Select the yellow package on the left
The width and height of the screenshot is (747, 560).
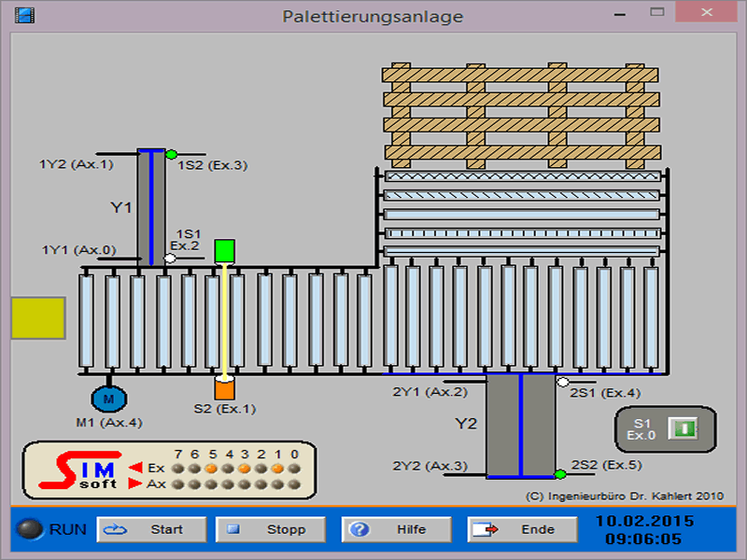[x=37, y=318]
